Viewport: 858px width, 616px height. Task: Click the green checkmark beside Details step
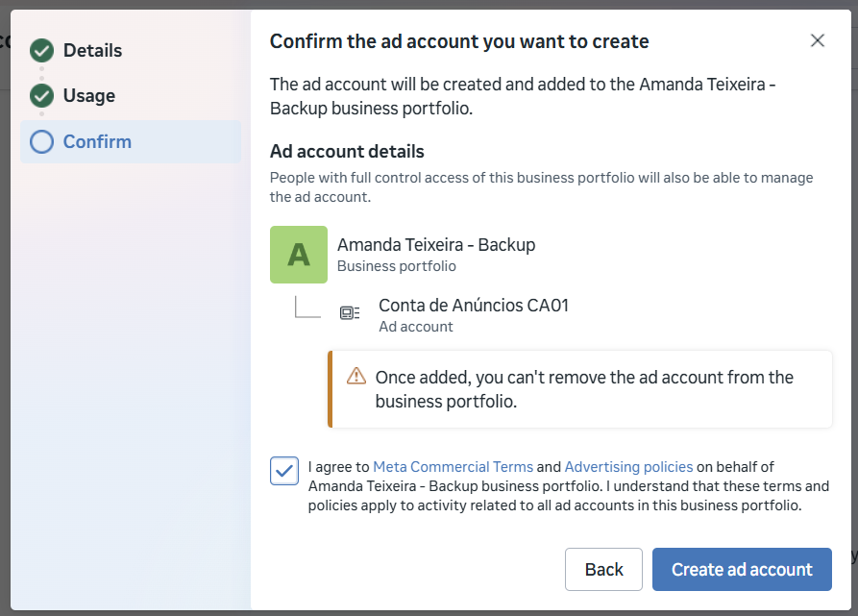click(x=41, y=50)
